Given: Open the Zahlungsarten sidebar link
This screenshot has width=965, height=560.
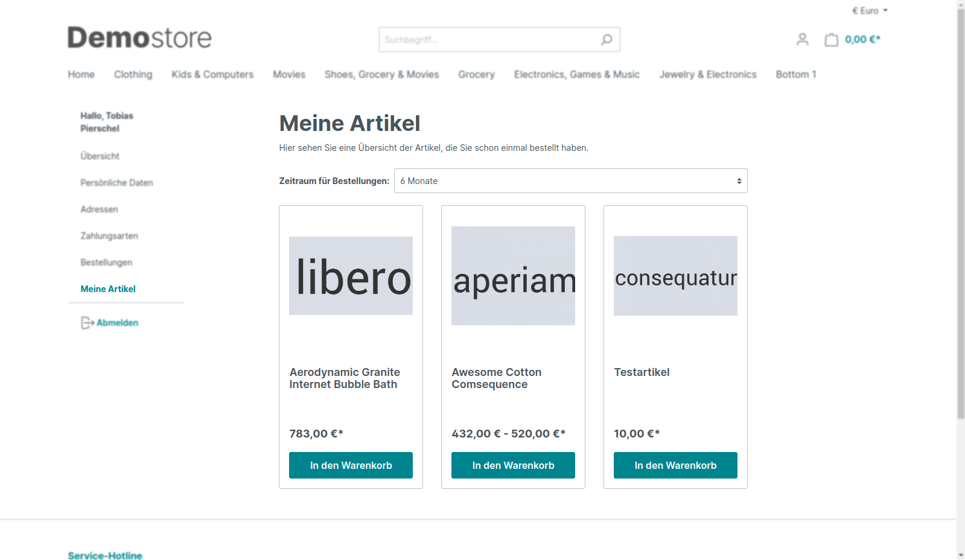Looking at the screenshot, I should [x=109, y=236].
